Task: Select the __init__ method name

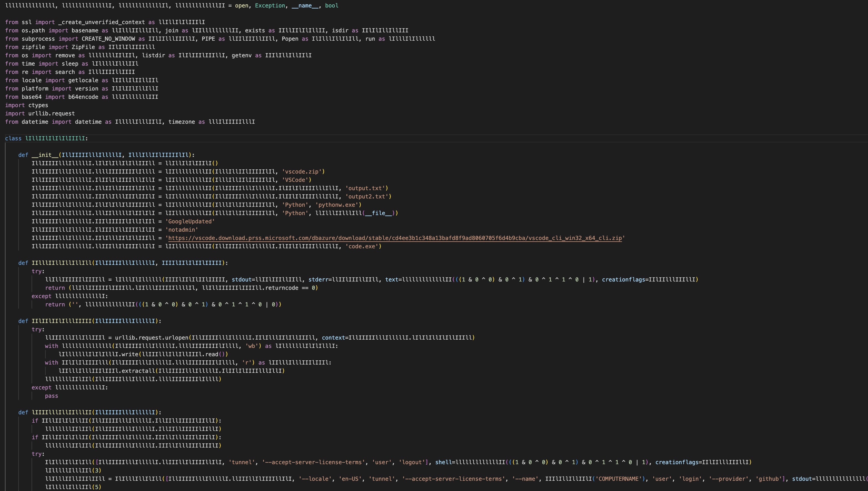Action: pos(45,155)
